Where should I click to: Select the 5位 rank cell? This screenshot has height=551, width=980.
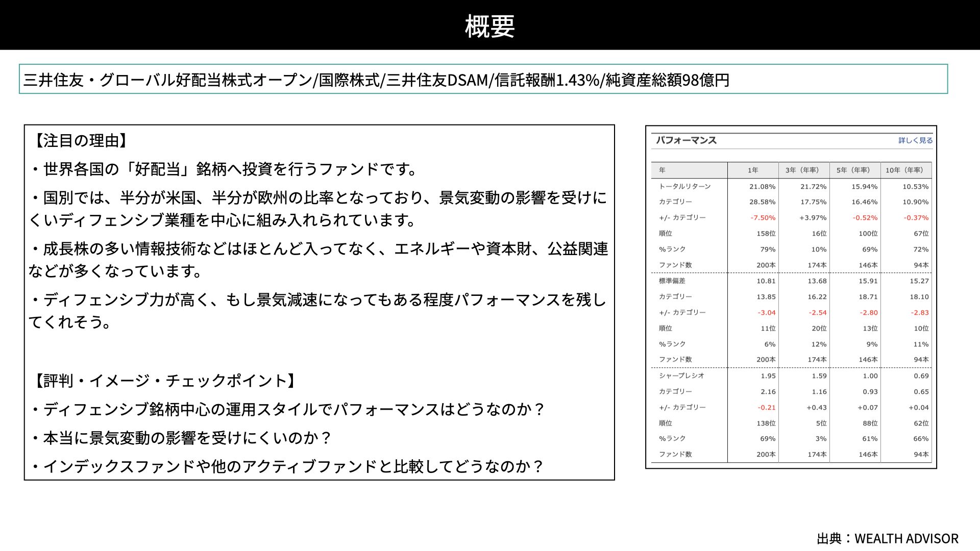point(821,423)
